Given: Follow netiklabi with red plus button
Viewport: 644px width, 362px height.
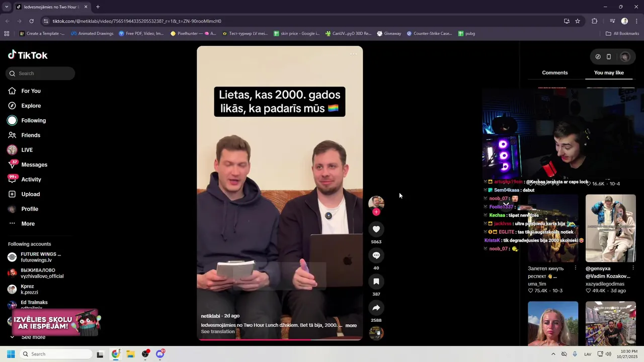Looking at the screenshot, I should click(x=376, y=212).
